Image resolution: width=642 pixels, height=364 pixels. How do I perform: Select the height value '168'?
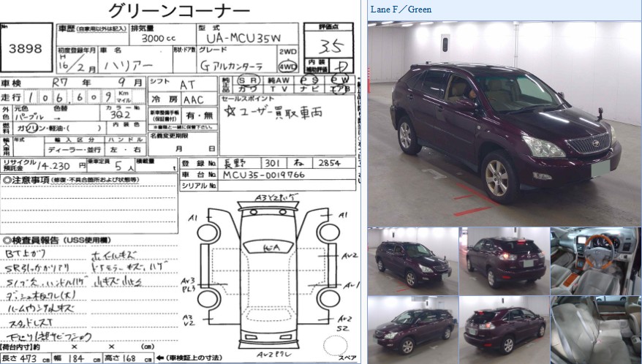[x=129, y=359]
